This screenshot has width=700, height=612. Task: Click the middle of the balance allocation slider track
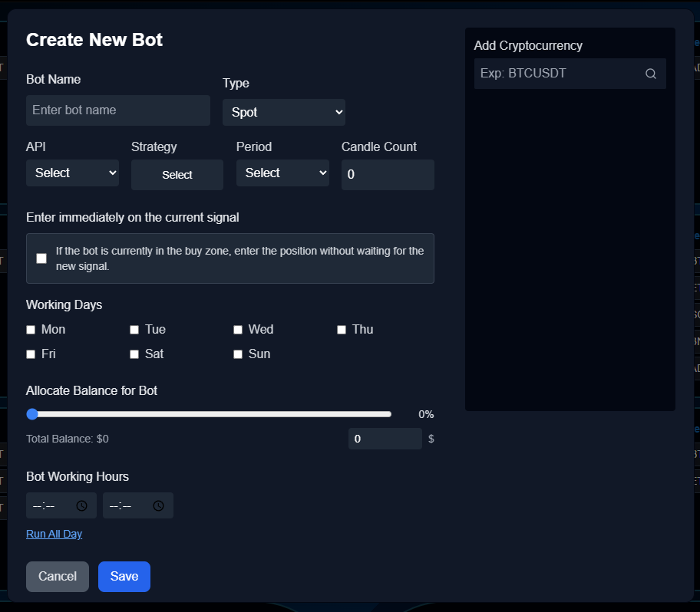coord(209,414)
